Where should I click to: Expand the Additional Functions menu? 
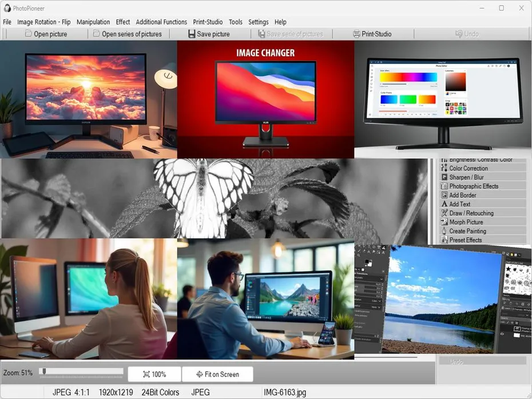(161, 22)
